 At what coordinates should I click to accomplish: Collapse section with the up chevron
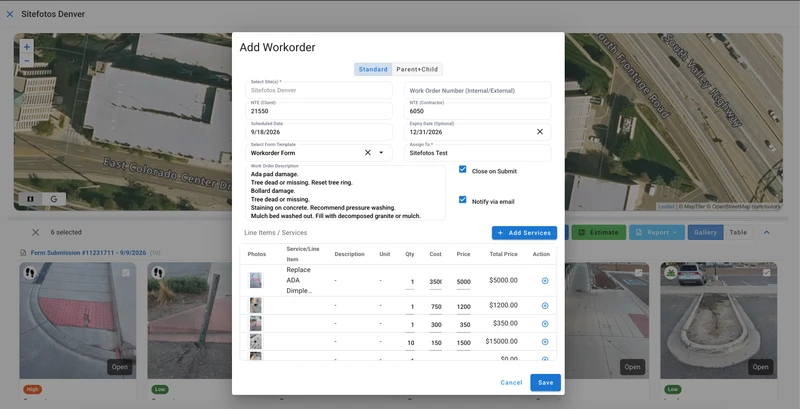[x=766, y=233]
